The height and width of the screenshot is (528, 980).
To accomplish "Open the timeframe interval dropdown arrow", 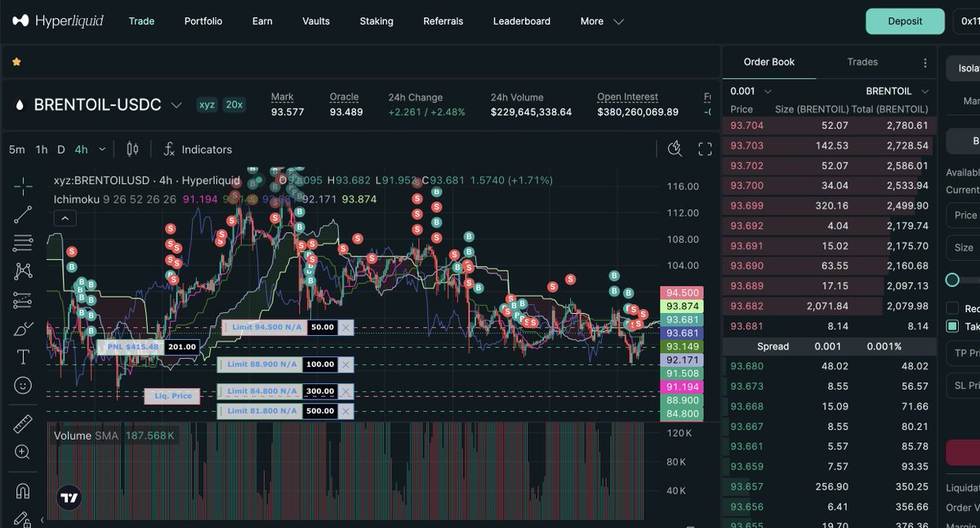I will tap(102, 150).
